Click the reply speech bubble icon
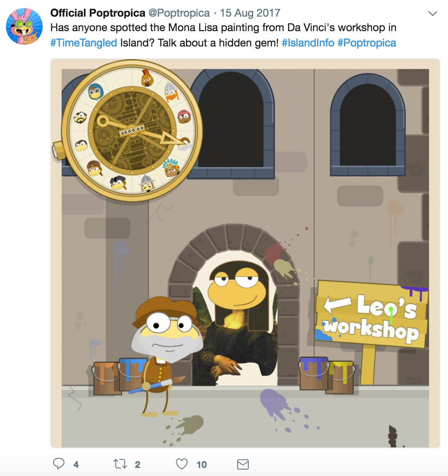 point(58,464)
